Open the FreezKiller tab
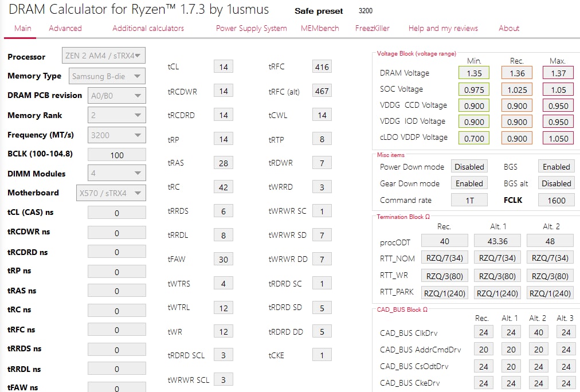This screenshot has height=392, width=580. (372, 29)
